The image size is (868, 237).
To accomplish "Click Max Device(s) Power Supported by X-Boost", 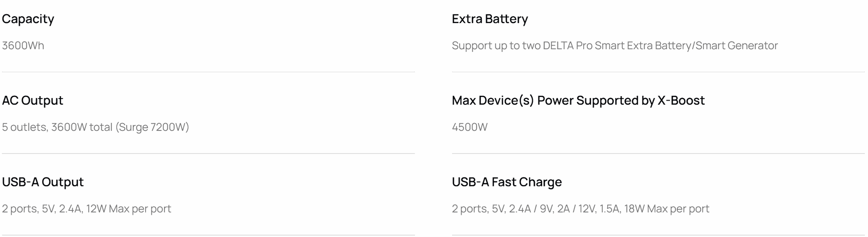I will point(578,100).
